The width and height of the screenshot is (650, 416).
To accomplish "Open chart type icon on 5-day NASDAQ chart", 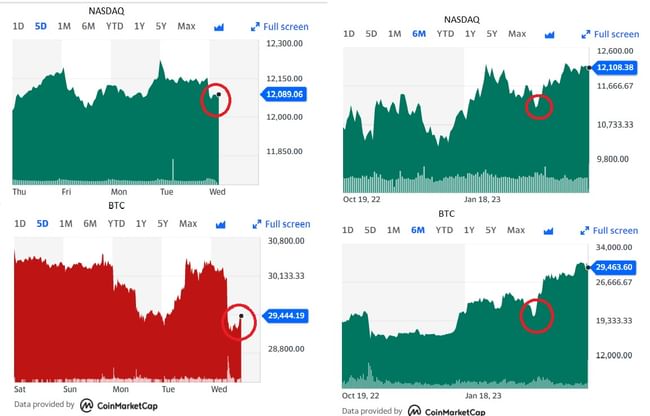I will [220, 27].
